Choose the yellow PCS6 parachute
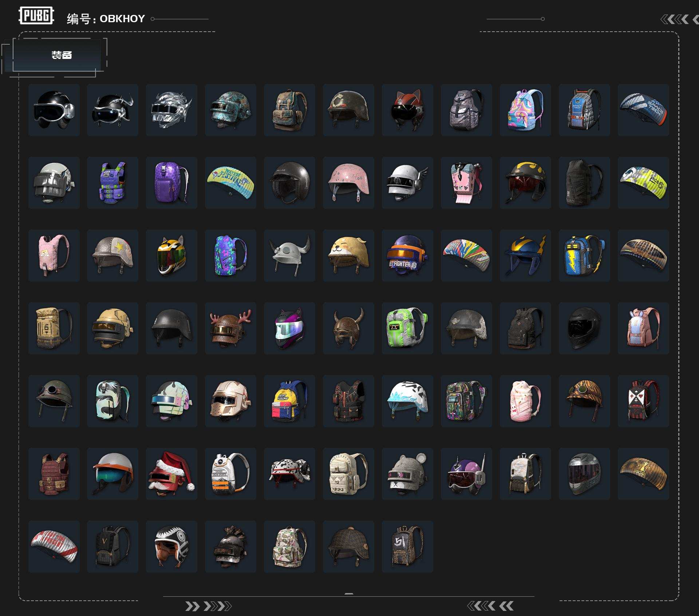699x616 pixels. [x=643, y=183]
